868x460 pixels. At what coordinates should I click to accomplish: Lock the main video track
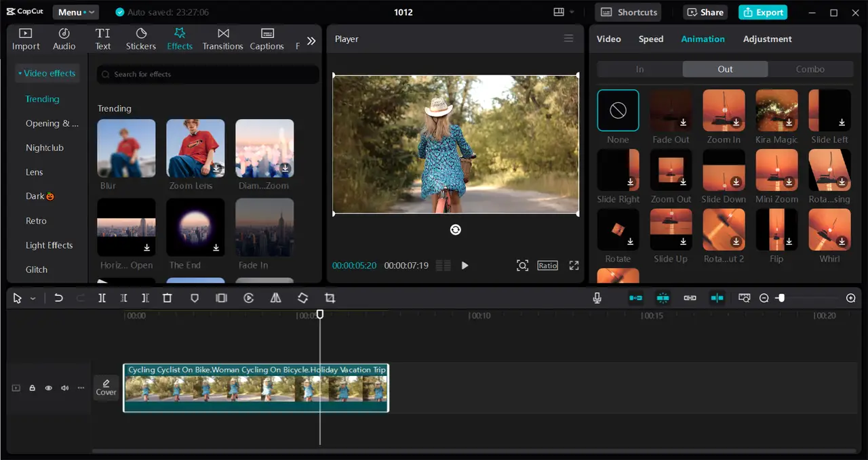point(32,388)
